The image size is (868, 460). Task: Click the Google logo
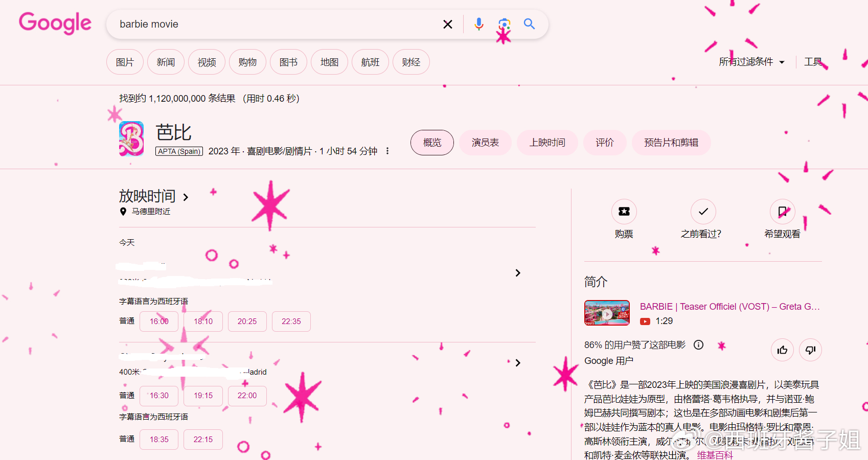(55, 23)
